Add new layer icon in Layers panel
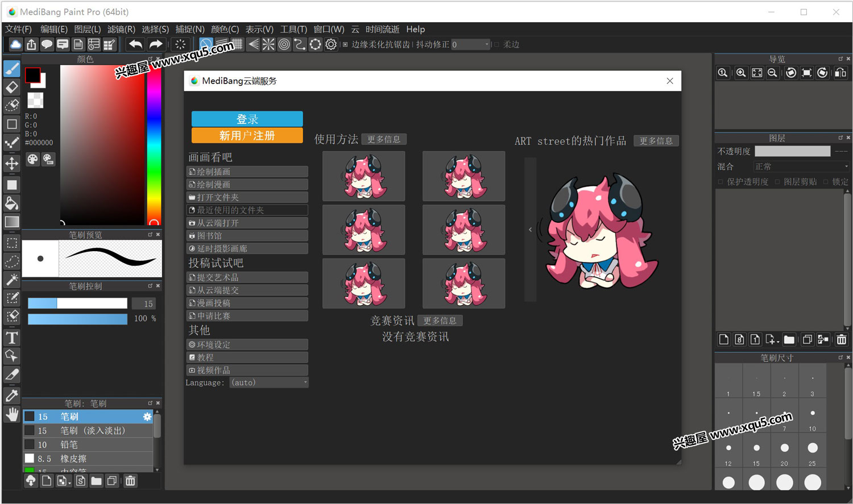 pos(724,340)
